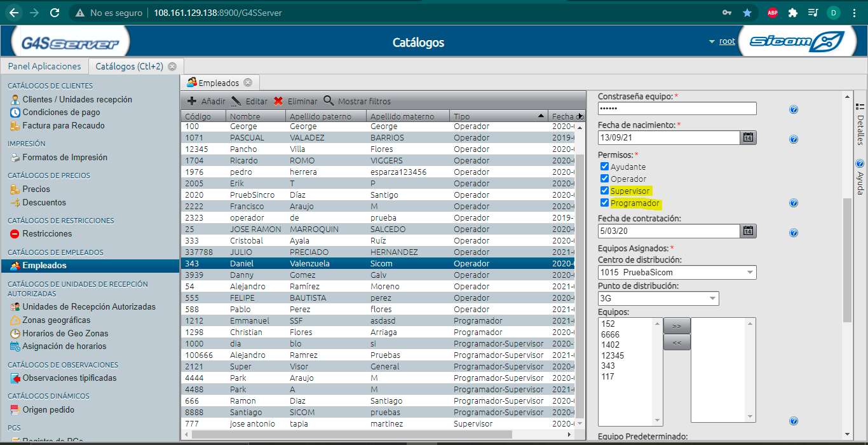Viewport: 868px width, 445px height.
Task: Select row Ricardo ROMO VIGGERS
Action: point(377,161)
